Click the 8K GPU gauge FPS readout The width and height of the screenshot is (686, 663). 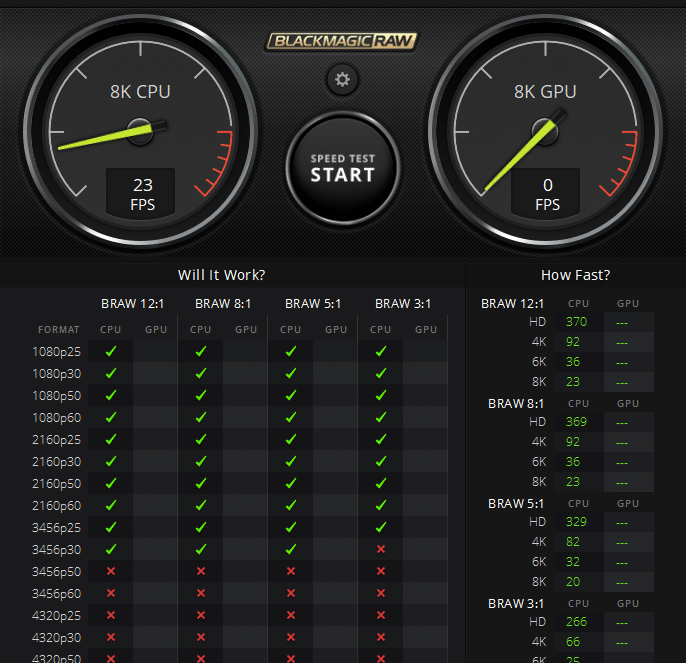(546, 193)
